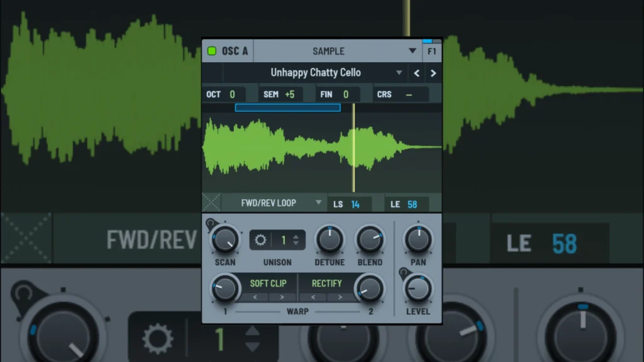
Task: Click the PAN knob
Action: click(x=418, y=239)
